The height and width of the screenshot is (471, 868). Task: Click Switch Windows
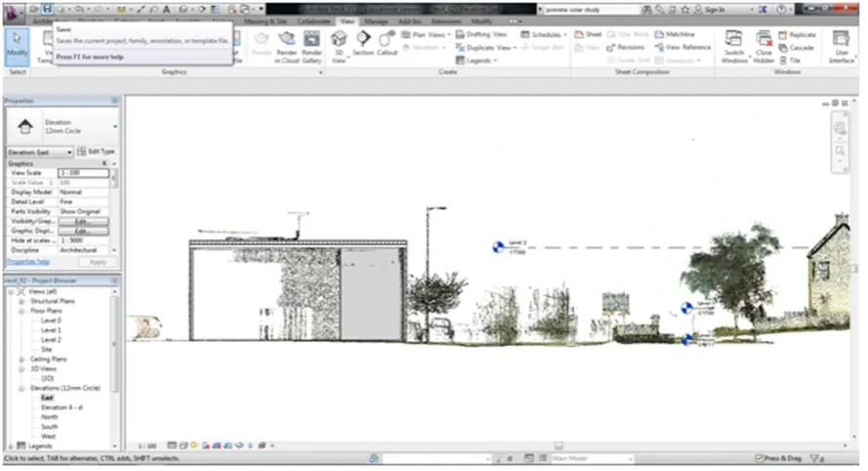point(734,47)
